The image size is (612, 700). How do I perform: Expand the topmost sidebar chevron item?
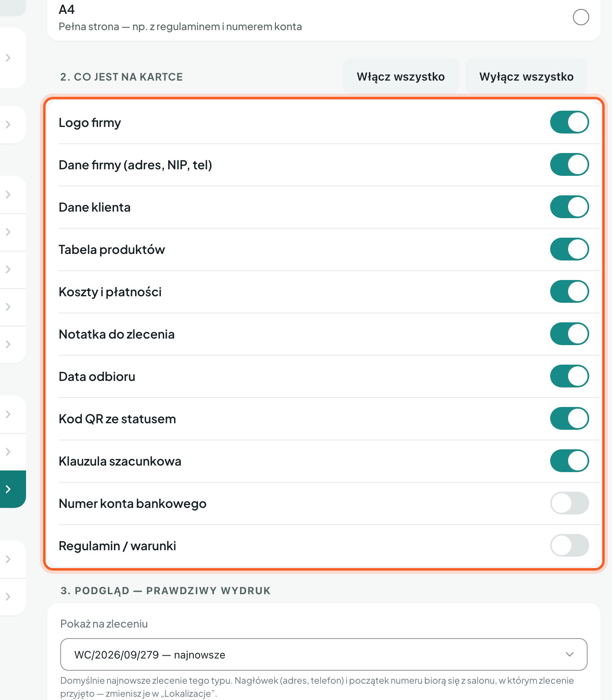coord(8,58)
